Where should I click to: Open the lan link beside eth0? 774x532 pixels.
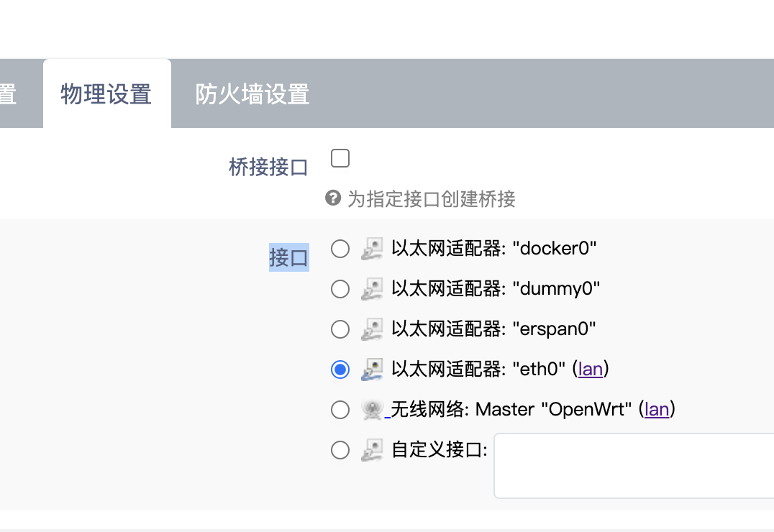pos(591,369)
